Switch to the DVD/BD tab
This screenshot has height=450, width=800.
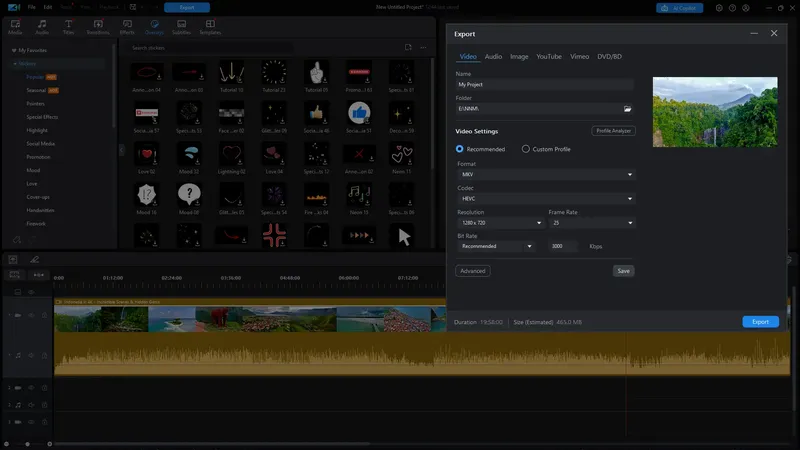[x=609, y=57]
